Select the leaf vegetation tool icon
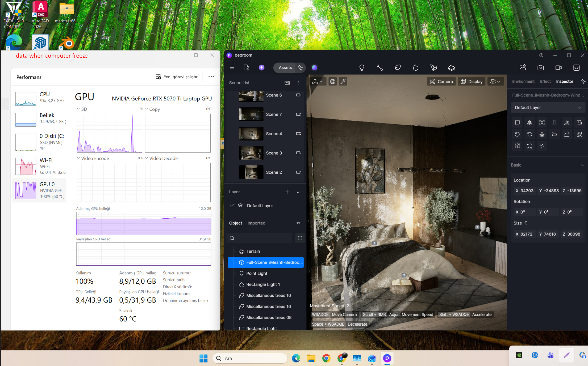The image size is (588, 366). click(x=398, y=68)
